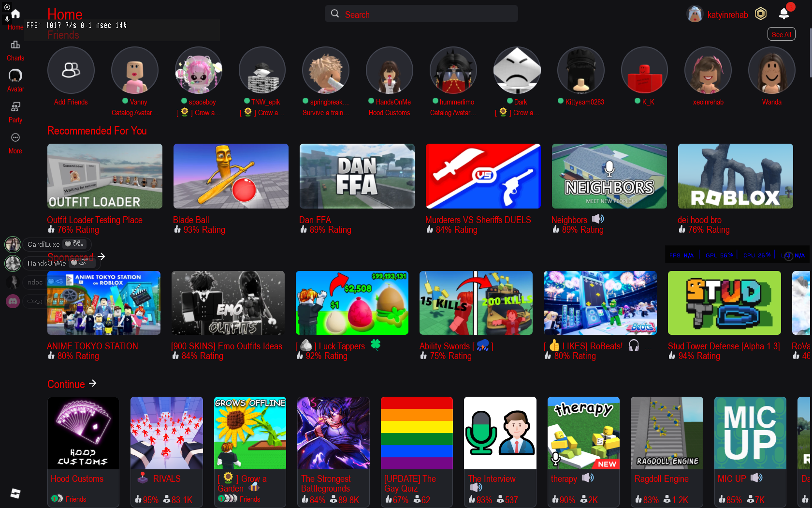
Task: Click the See All friends button
Action: (781, 34)
